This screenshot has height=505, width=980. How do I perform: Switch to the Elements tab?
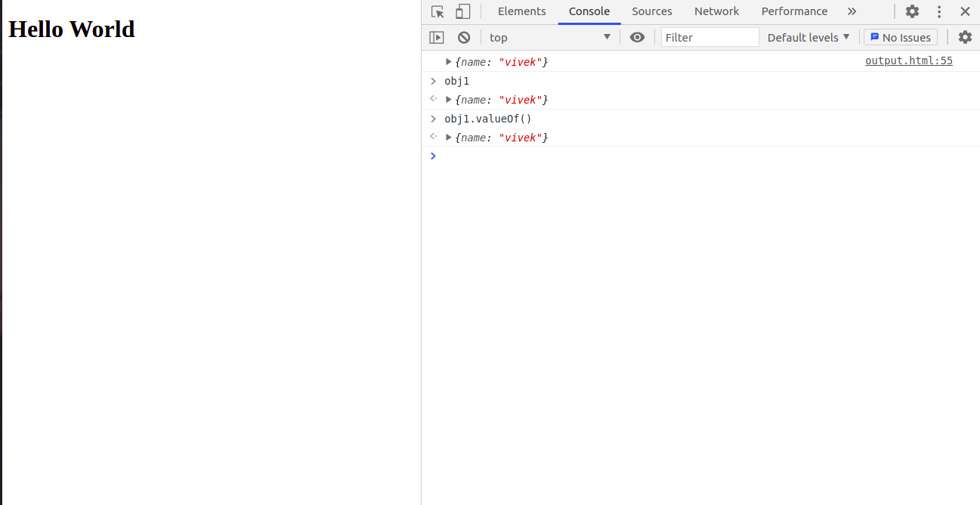click(x=521, y=11)
